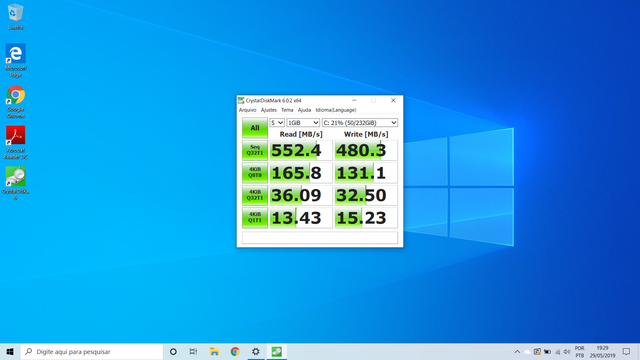Click the 165.8 read result
The image size is (640, 360).
[x=301, y=173]
